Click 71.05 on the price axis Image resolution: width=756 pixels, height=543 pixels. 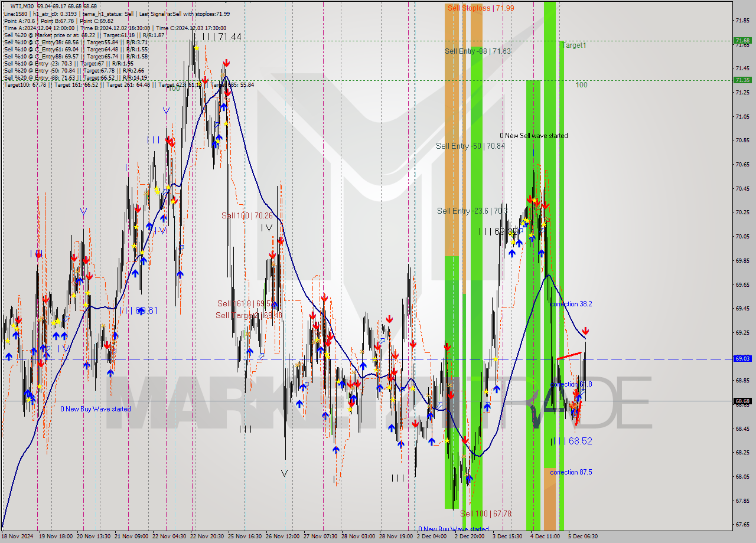click(x=742, y=117)
